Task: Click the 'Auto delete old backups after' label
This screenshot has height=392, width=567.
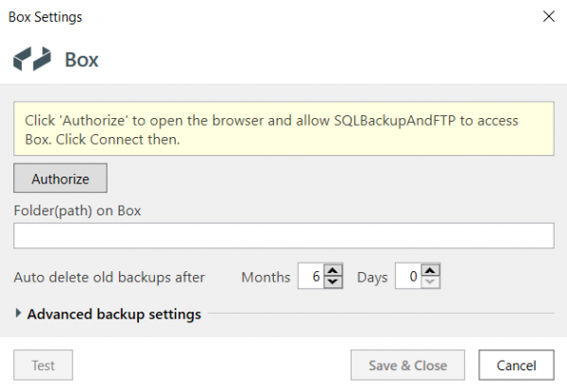Action: 110,278
